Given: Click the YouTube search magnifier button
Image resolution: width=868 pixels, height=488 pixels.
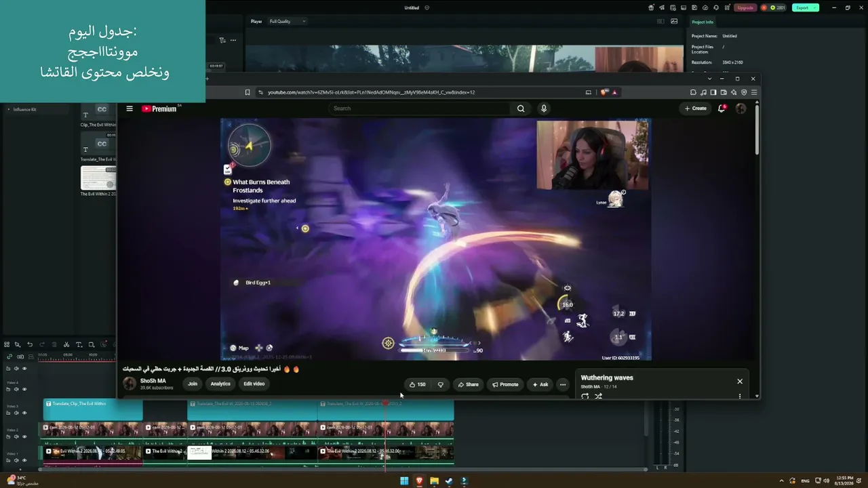Looking at the screenshot, I should [x=521, y=108].
